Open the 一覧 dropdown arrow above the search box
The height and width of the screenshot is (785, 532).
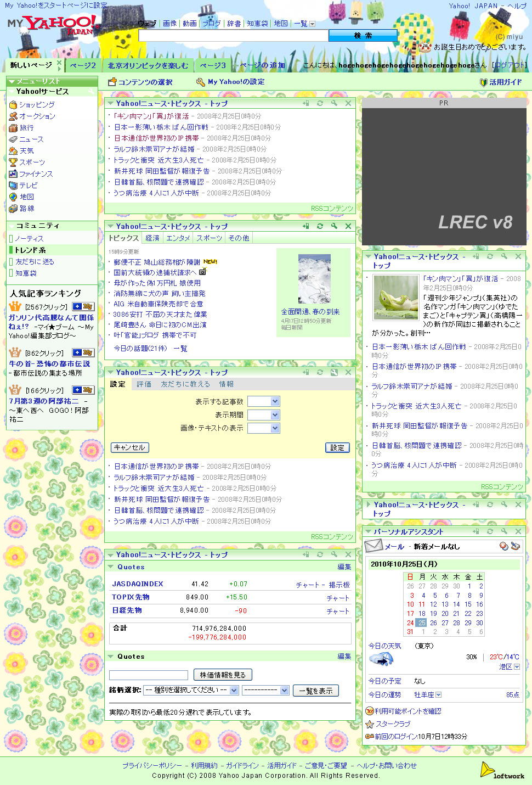tap(313, 24)
